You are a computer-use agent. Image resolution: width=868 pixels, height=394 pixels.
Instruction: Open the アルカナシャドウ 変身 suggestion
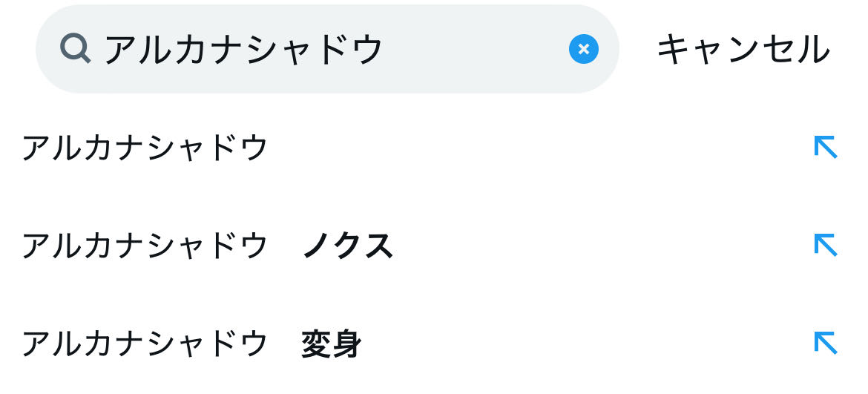[x=191, y=344]
